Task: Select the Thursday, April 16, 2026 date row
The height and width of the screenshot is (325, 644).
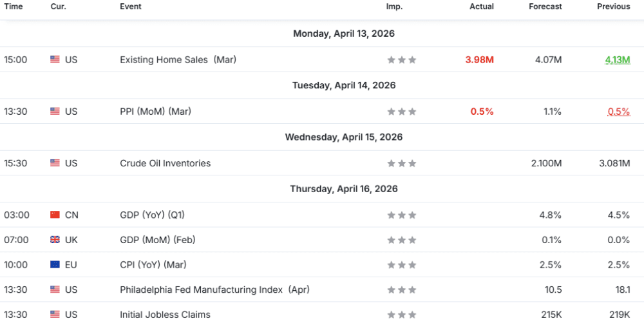Action: 343,189
